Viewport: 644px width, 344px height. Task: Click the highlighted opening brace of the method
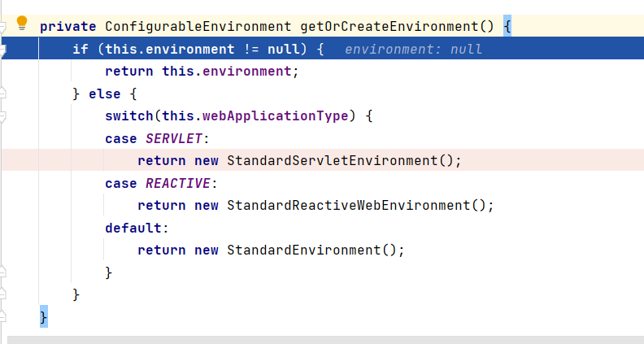click(x=507, y=26)
